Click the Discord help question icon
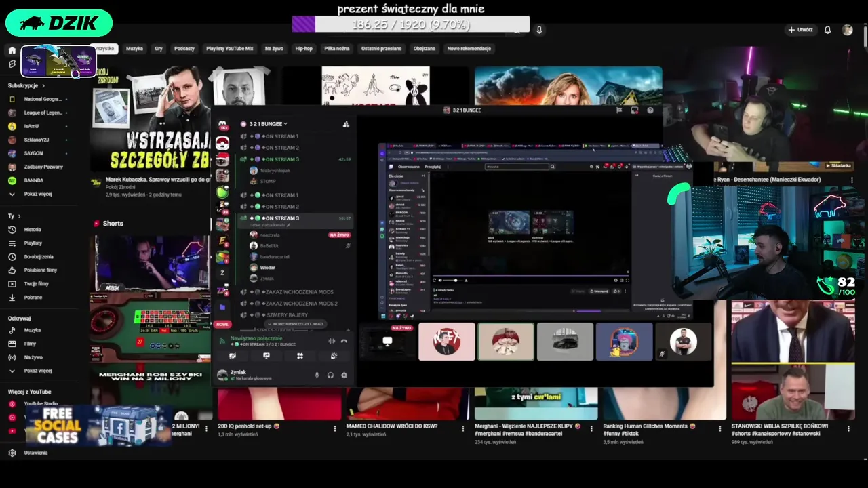 [x=650, y=110]
